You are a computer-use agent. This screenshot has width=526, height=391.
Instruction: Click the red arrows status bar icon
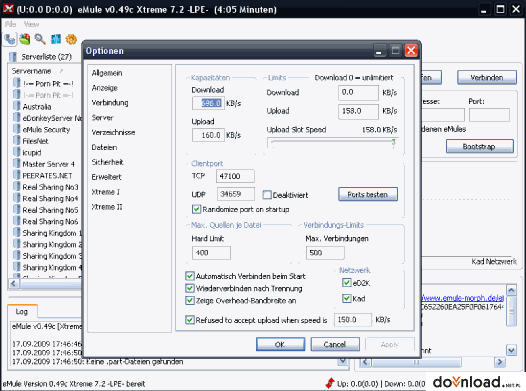330,383
